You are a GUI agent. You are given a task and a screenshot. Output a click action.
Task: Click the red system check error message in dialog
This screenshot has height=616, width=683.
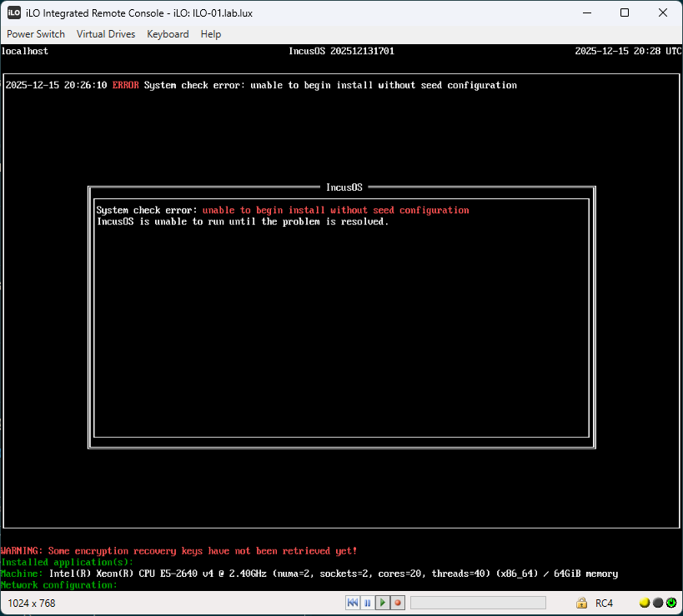click(335, 210)
